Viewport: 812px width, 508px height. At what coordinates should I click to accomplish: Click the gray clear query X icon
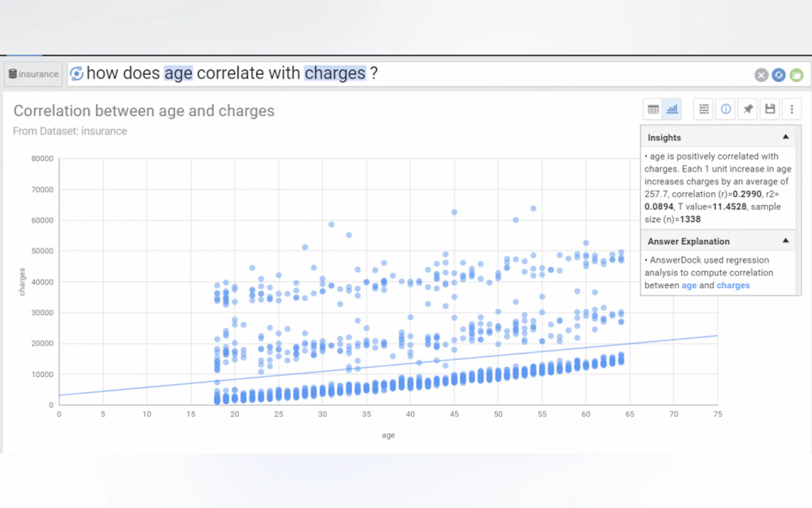click(761, 75)
